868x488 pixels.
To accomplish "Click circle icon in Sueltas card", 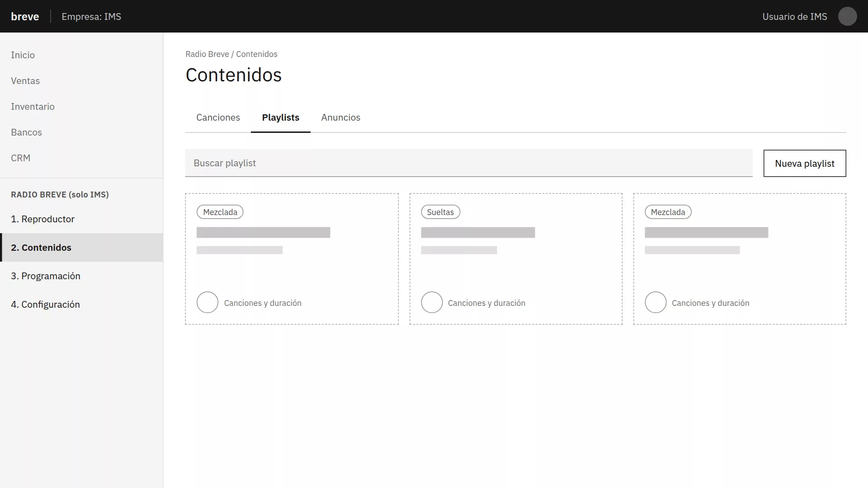I will tap(432, 302).
